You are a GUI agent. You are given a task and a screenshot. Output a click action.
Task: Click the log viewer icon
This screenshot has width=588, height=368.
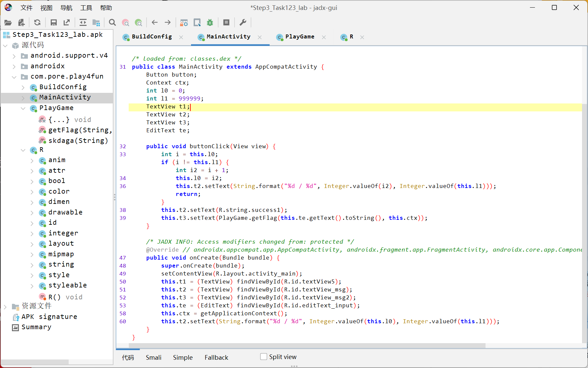[227, 23]
